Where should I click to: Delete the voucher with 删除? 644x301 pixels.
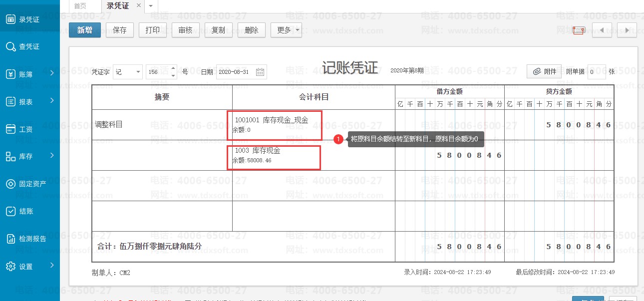pyautogui.click(x=252, y=30)
